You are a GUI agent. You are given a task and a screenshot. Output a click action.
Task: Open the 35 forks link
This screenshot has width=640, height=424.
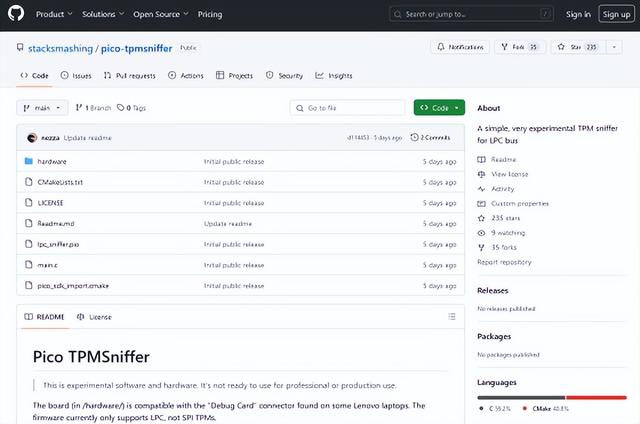[x=497, y=248]
